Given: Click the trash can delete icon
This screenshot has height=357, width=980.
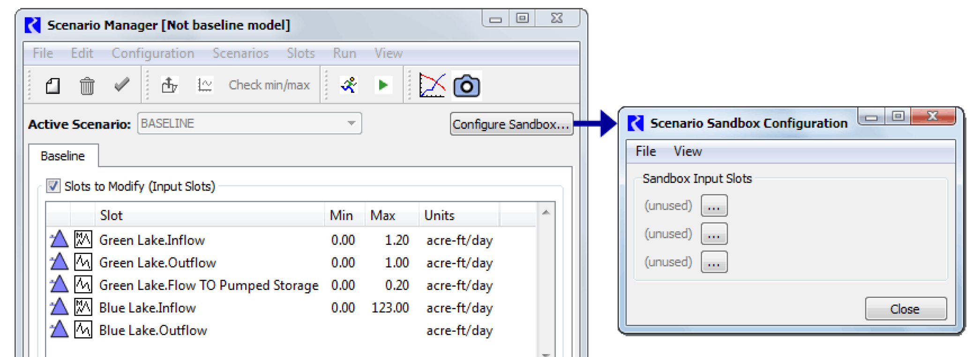Looking at the screenshot, I should 87,86.
